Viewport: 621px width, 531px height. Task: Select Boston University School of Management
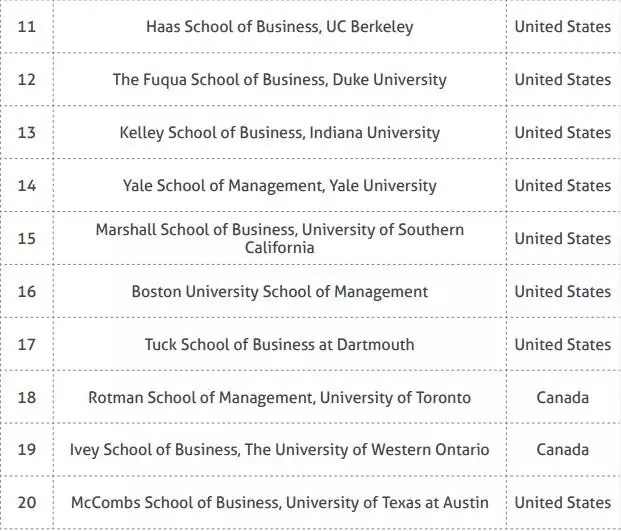tap(279, 292)
